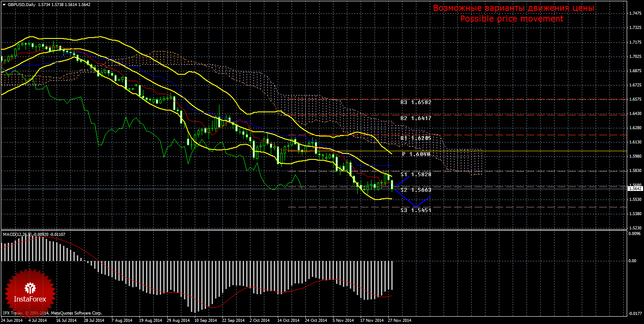
Task: Click the IFX Trader MetaQuotes copyright text
Action: (x=52, y=313)
